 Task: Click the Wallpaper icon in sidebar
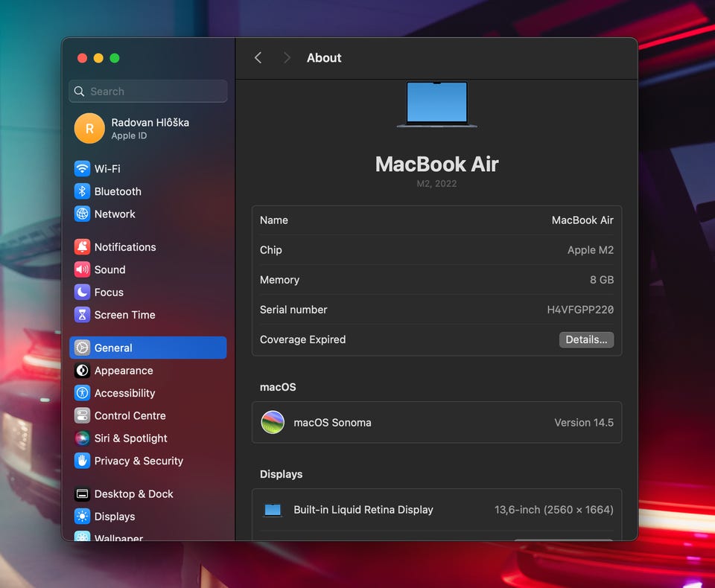point(82,536)
